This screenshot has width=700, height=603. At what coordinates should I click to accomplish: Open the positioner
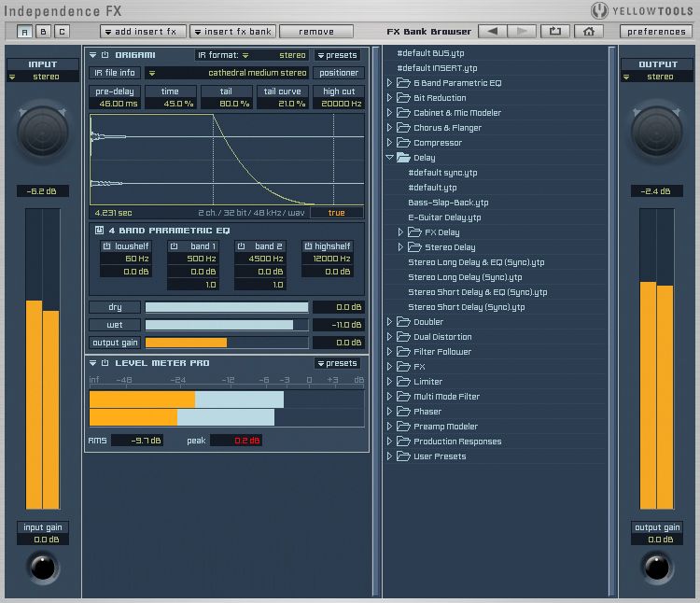[x=339, y=72]
